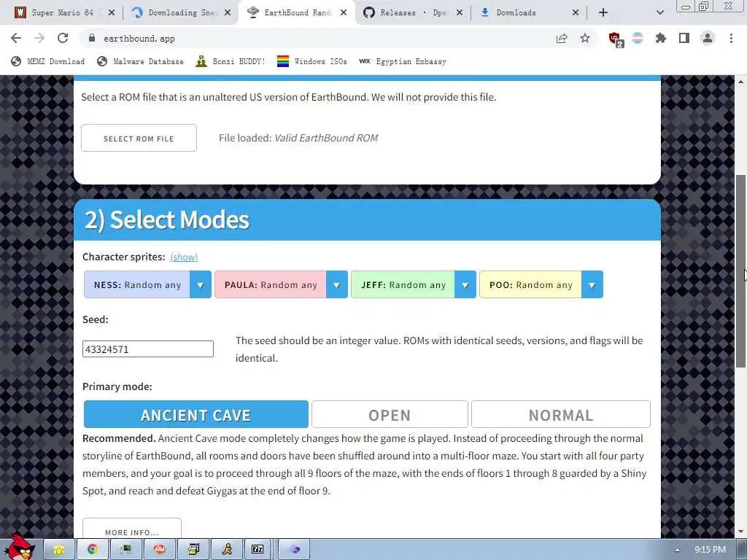Open the Chrome profile avatar menu
This screenshot has width=747, height=560.
pyautogui.click(x=708, y=38)
